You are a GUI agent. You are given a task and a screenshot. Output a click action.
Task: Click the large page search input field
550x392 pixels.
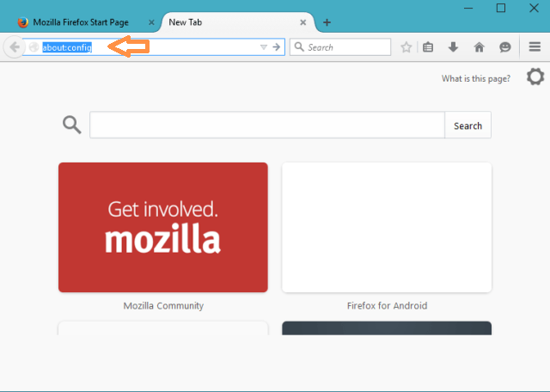267,125
